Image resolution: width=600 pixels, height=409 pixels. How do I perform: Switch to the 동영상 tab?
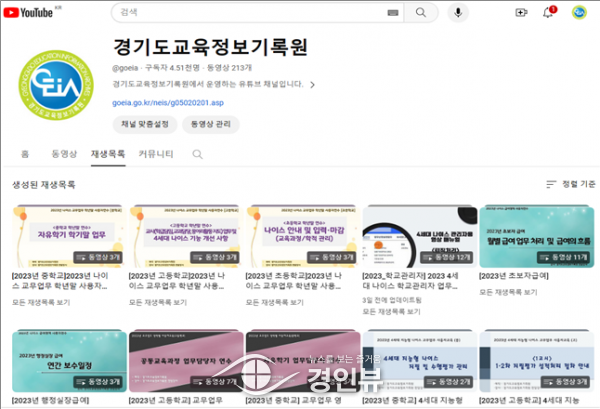click(x=64, y=154)
